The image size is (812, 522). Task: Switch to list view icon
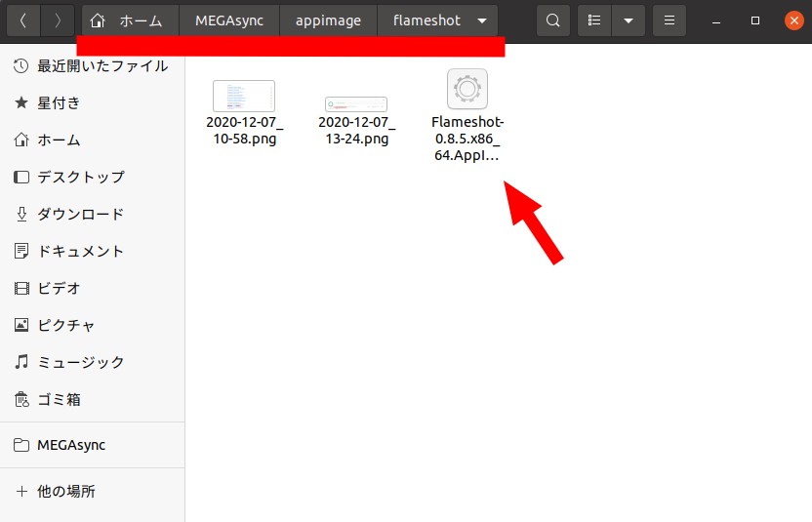pos(594,20)
